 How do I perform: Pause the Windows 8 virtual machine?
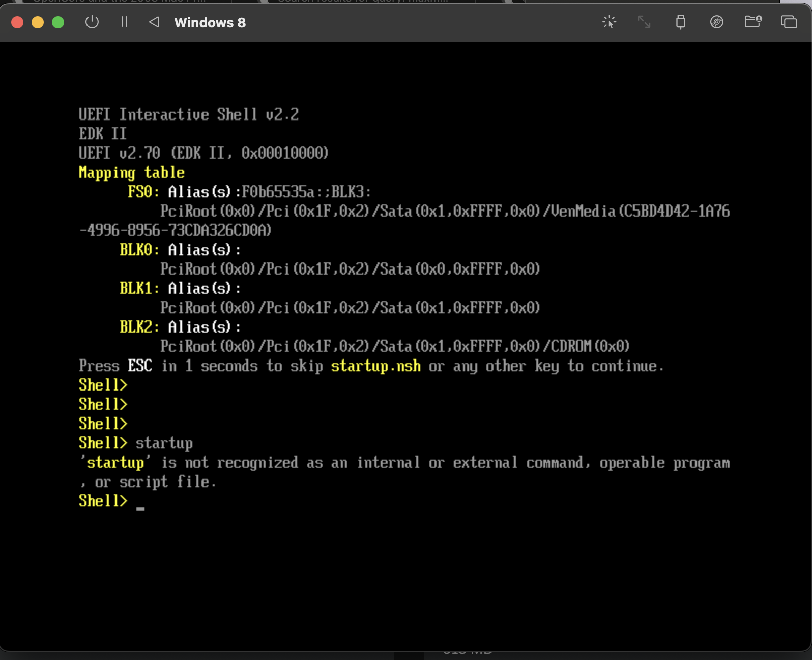124,22
